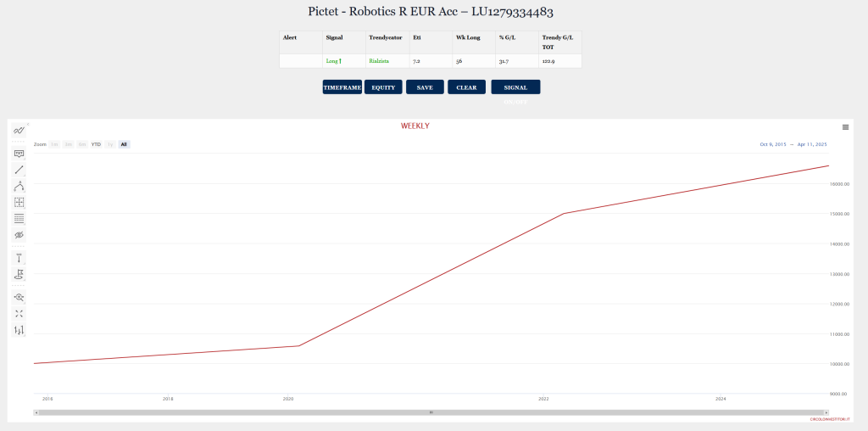Open the chart hamburger context menu
Viewport: 868px width, 431px height.
coord(845,127)
